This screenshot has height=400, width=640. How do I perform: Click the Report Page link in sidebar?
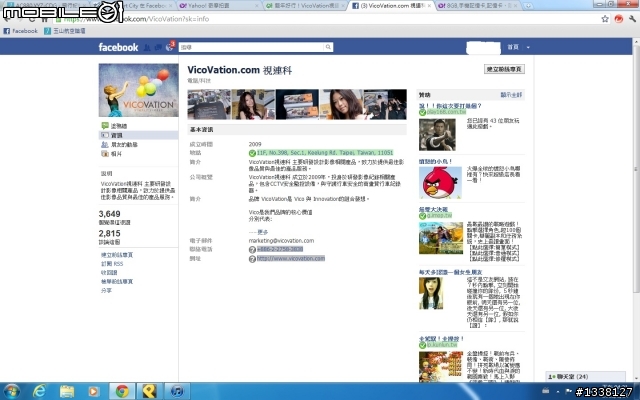tap(117, 282)
